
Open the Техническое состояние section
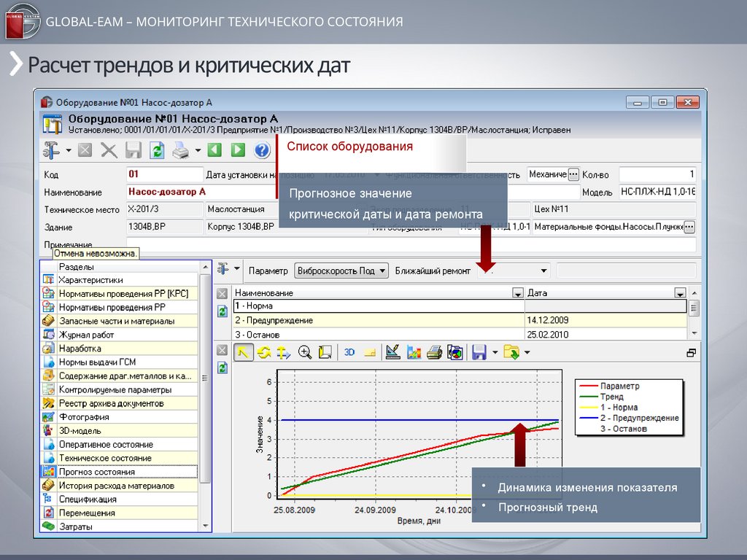[105, 458]
